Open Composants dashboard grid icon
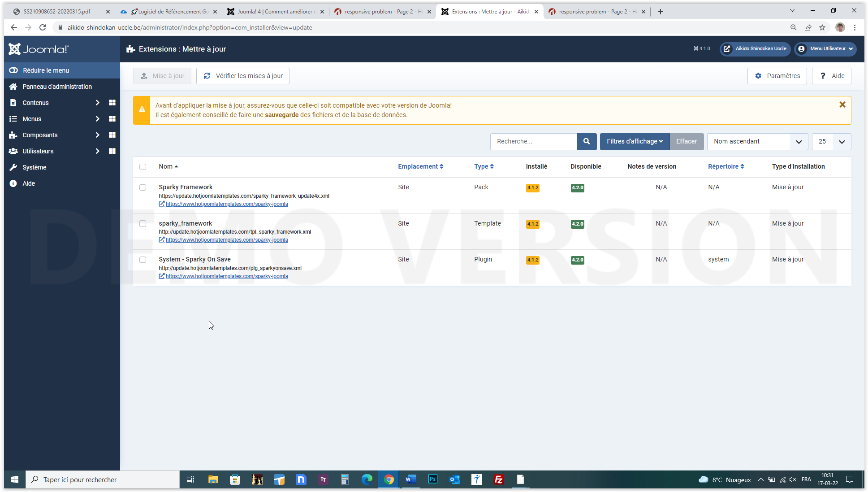This screenshot has height=492, width=868. click(x=112, y=135)
